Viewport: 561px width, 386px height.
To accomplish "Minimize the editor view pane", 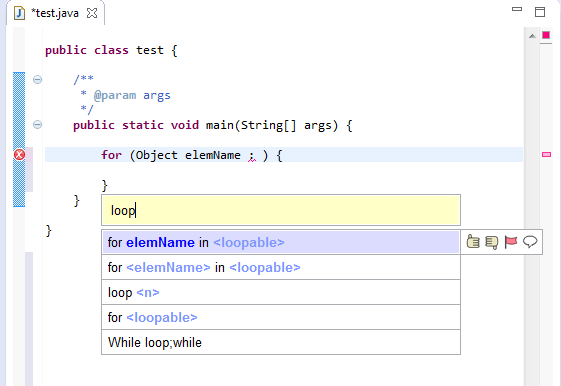I will pyautogui.click(x=517, y=9).
